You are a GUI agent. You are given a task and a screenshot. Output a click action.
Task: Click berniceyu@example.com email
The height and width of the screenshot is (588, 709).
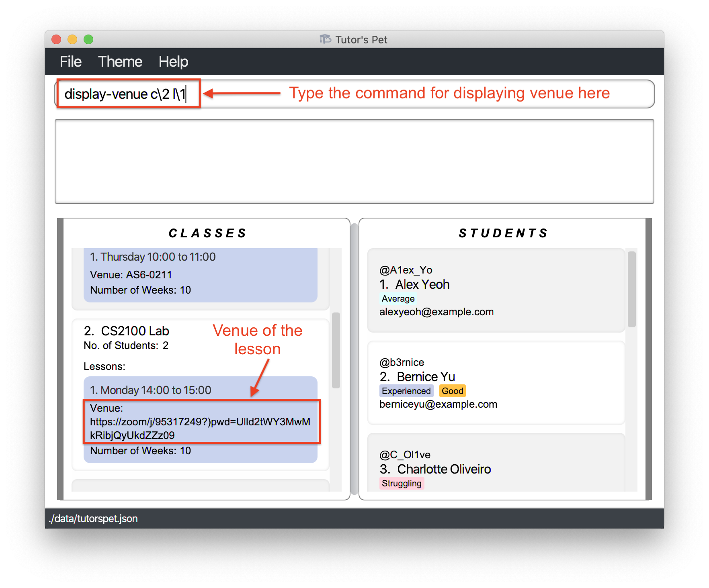pos(438,404)
